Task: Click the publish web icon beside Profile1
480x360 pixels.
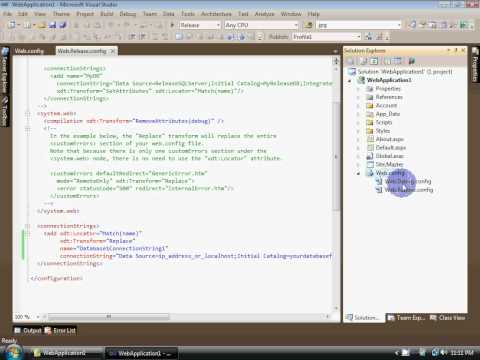Action: pos(369,37)
